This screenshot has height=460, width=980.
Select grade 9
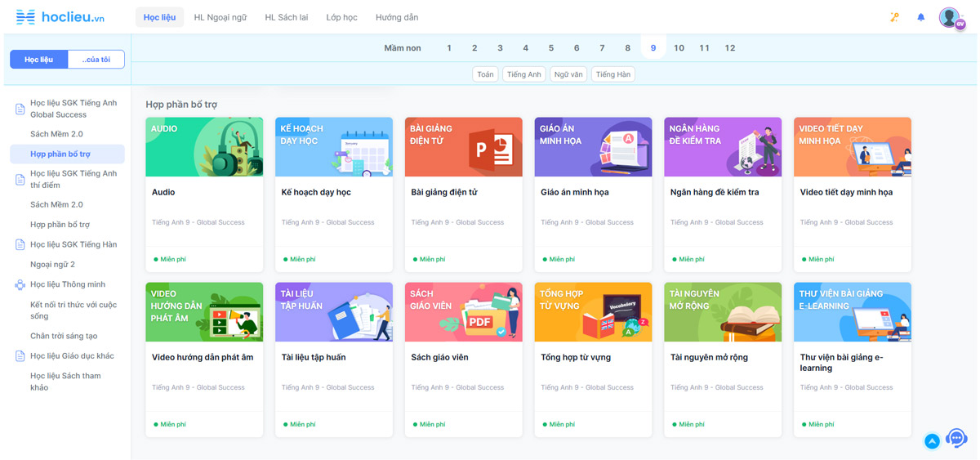pos(653,48)
